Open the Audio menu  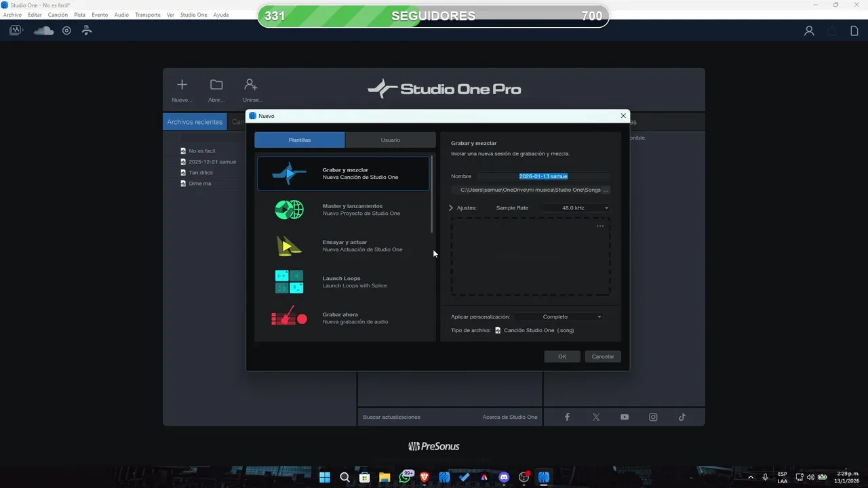[121, 15]
